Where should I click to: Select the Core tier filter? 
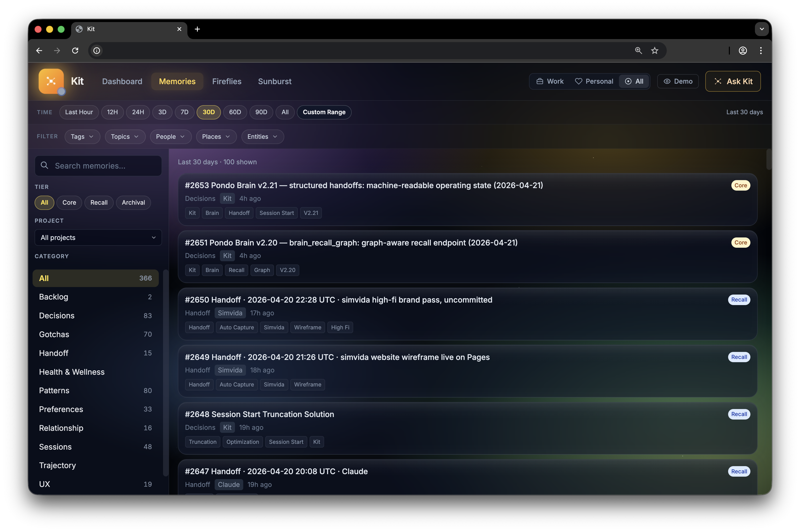click(69, 203)
